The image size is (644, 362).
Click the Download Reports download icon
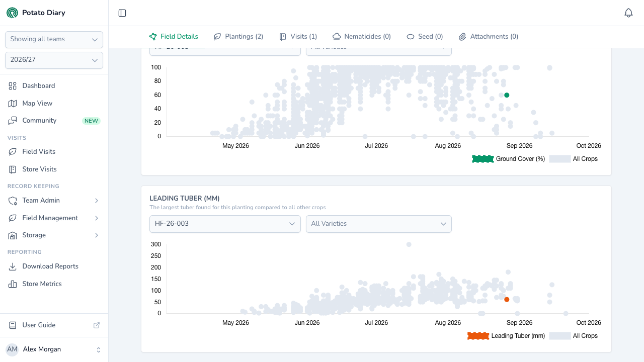13,266
